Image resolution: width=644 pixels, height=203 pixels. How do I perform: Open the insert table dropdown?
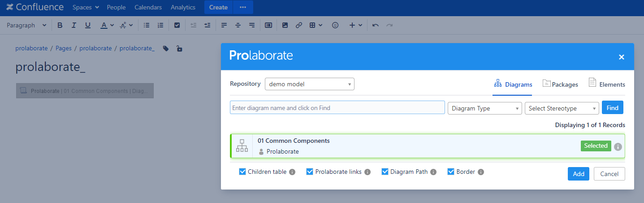click(x=316, y=25)
